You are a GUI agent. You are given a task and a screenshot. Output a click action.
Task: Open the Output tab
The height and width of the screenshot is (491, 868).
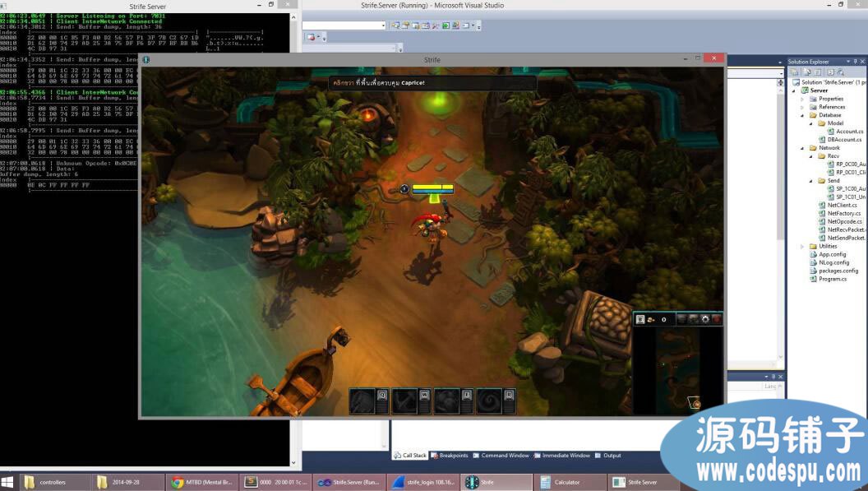[x=607, y=456]
